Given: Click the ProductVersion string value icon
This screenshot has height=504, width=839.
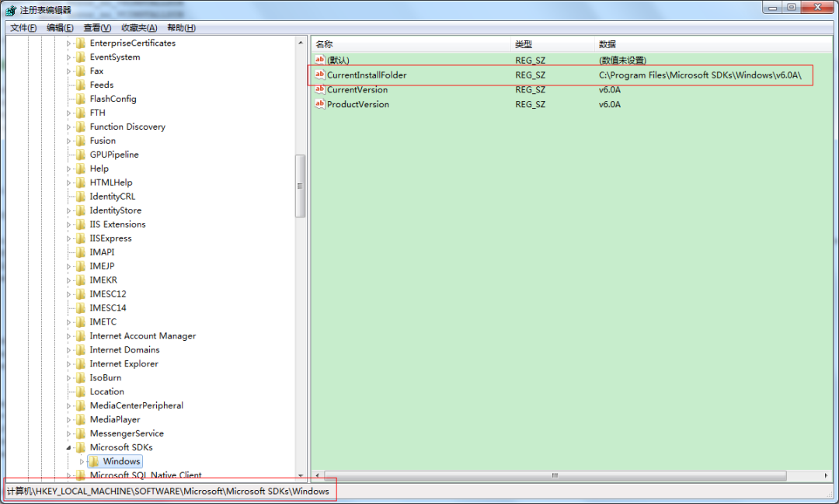Looking at the screenshot, I should (x=320, y=104).
